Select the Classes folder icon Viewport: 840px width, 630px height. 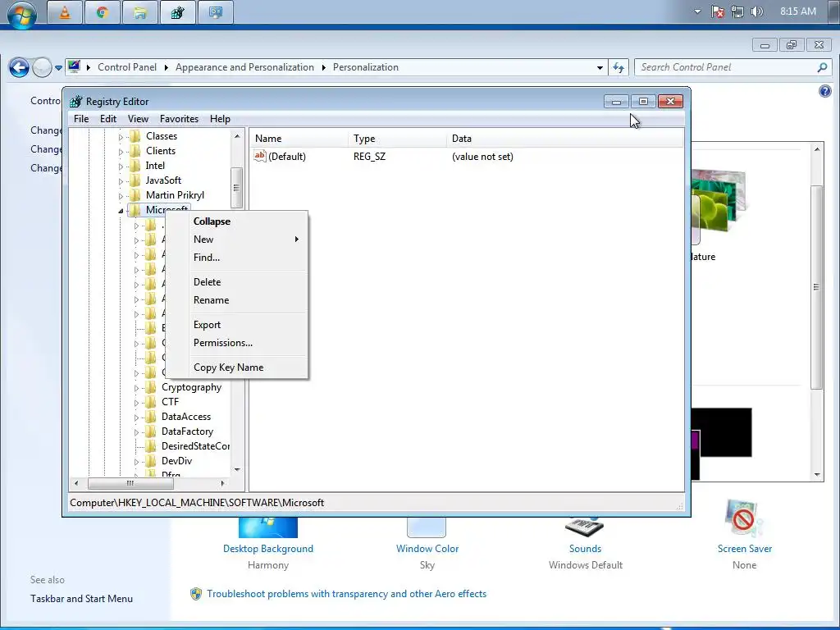click(x=135, y=136)
